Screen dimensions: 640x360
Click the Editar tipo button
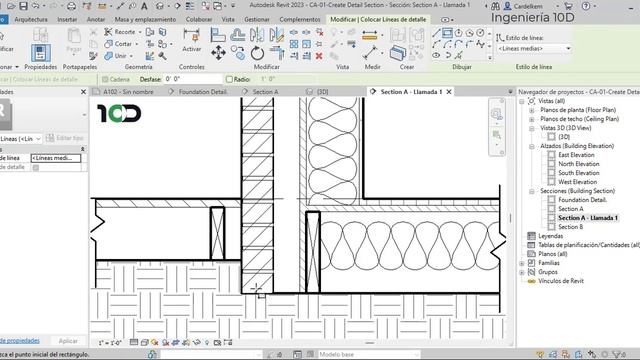[65, 138]
